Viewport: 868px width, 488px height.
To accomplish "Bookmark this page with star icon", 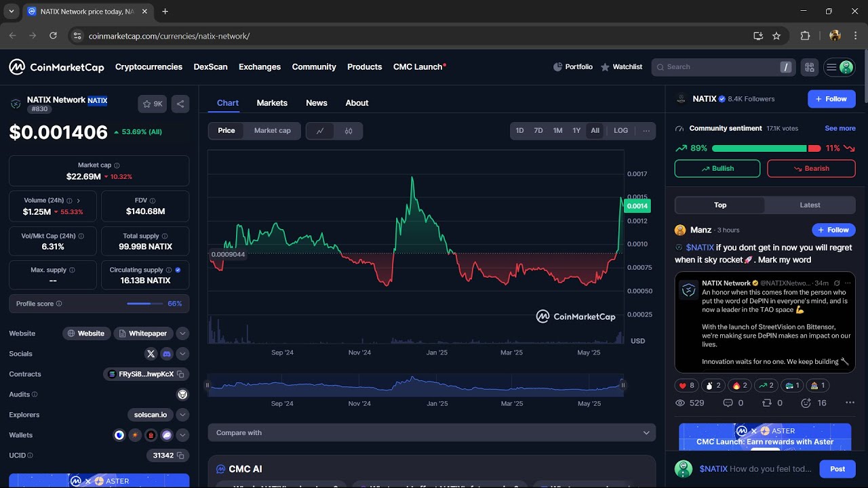I will 776,36.
